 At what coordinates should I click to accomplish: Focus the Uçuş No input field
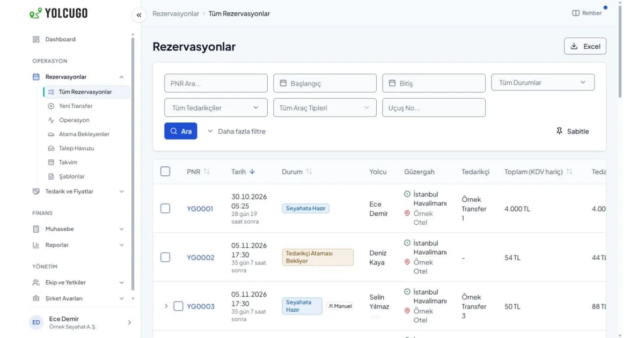[434, 108]
